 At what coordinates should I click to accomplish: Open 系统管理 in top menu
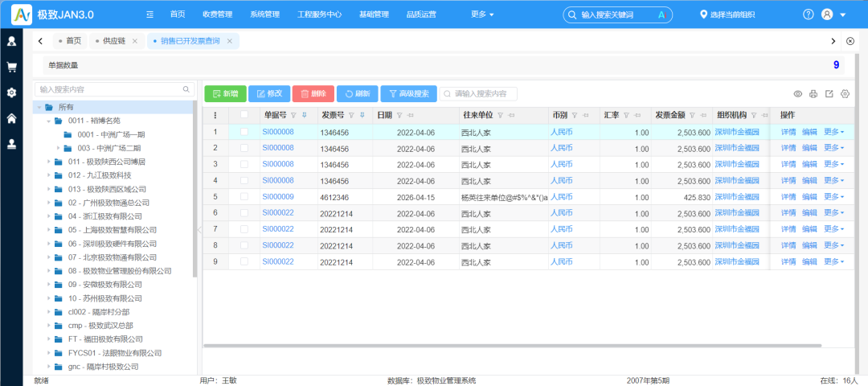(264, 14)
